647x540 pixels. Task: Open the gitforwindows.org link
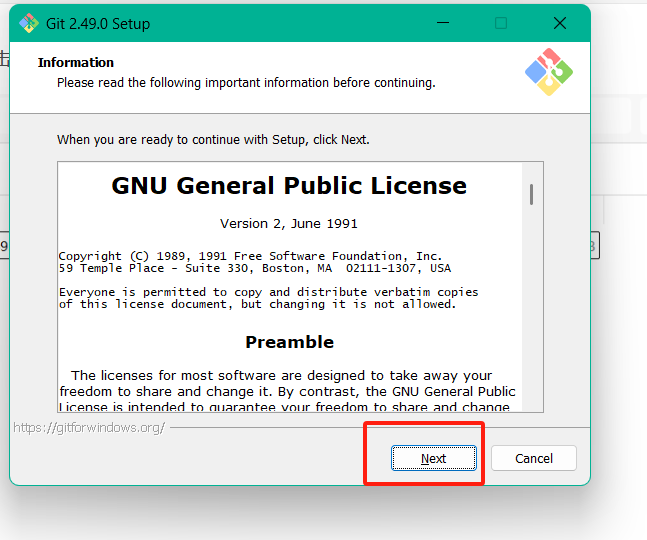tap(89, 427)
